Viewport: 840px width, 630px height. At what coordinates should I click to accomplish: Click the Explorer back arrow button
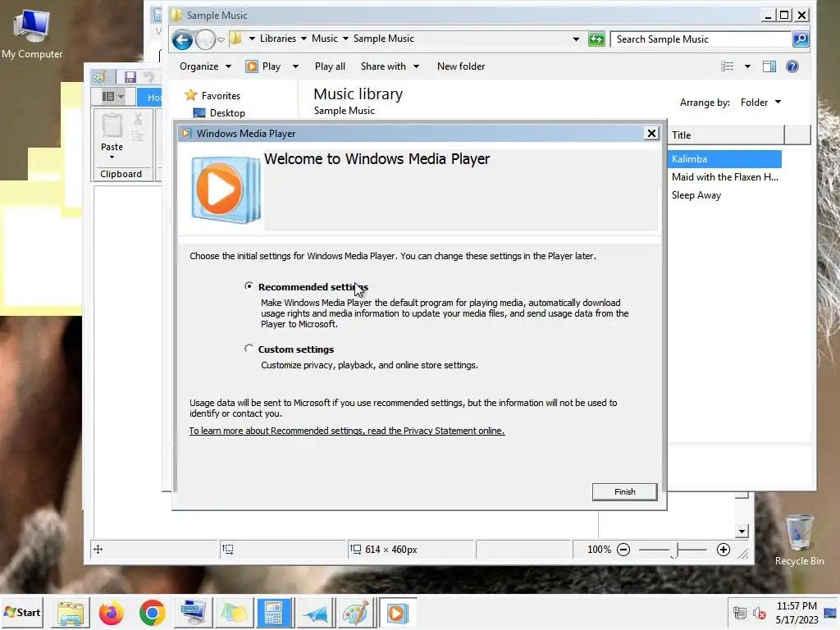182,39
